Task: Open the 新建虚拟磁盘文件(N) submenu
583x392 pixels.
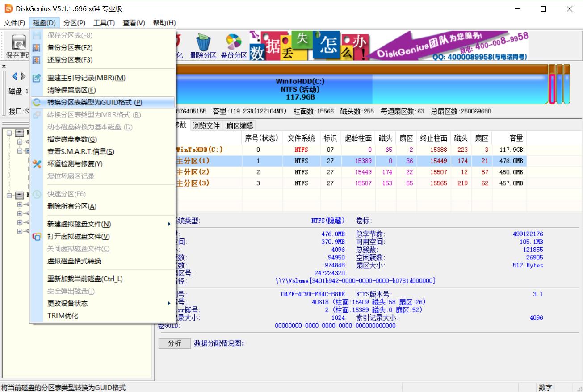Action: 103,224
